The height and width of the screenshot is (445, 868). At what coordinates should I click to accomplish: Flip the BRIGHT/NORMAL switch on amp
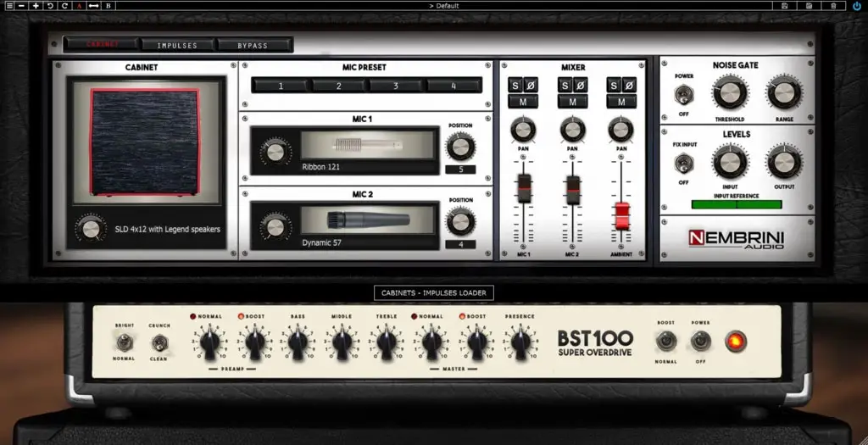(x=124, y=342)
